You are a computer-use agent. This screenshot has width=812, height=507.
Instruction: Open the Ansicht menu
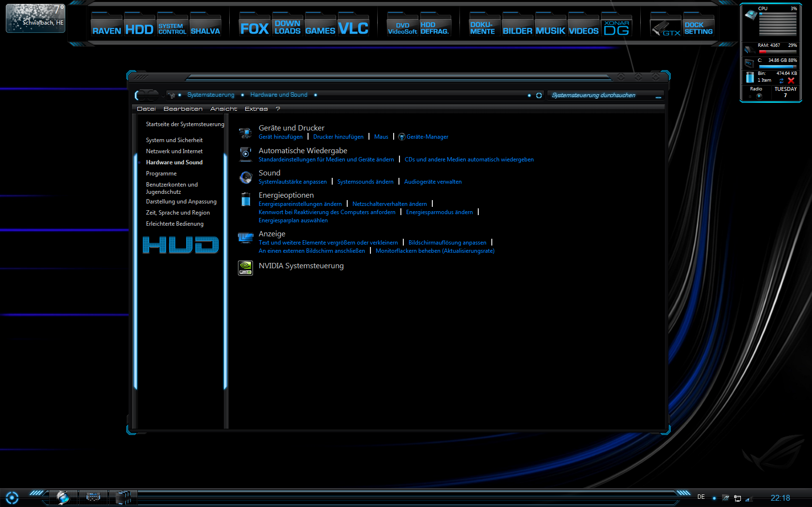(x=223, y=109)
